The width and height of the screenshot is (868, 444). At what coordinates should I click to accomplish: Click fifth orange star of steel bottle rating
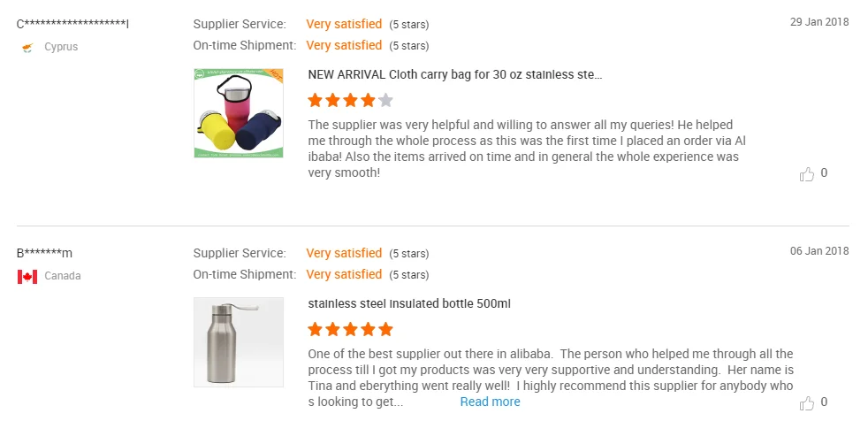(x=386, y=329)
